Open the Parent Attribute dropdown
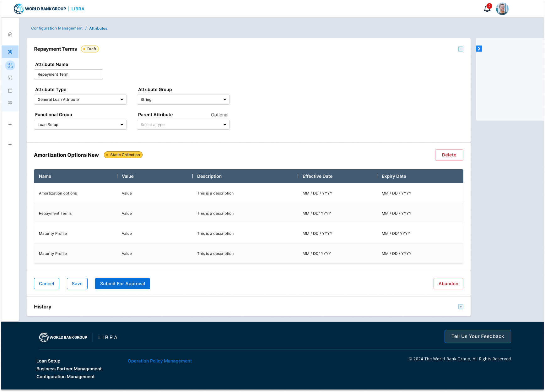The image size is (545, 392). tap(183, 125)
